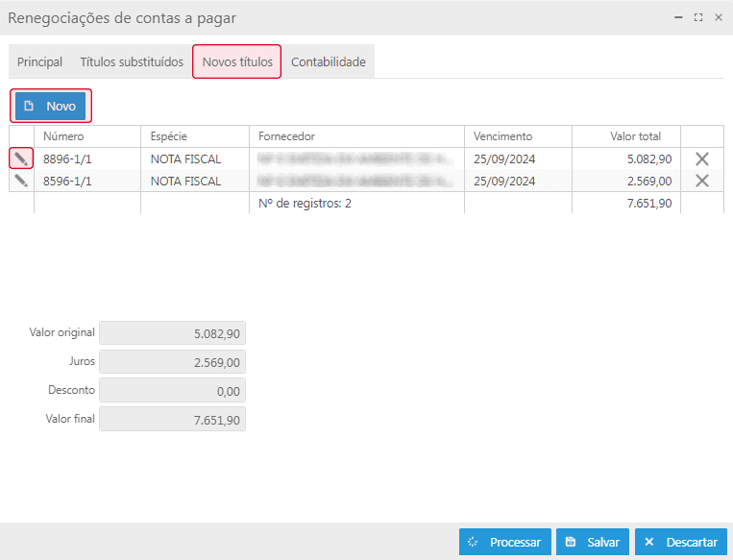Image resolution: width=733 pixels, height=560 pixels.
Task: Maximize the Renegociações dialog
Action: pyautogui.click(x=698, y=17)
